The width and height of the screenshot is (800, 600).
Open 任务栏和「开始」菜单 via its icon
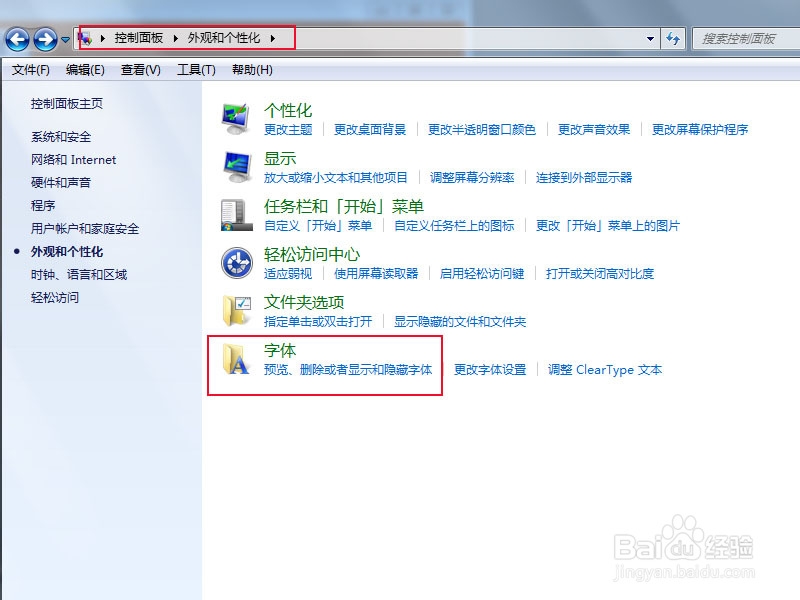coord(235,210)
